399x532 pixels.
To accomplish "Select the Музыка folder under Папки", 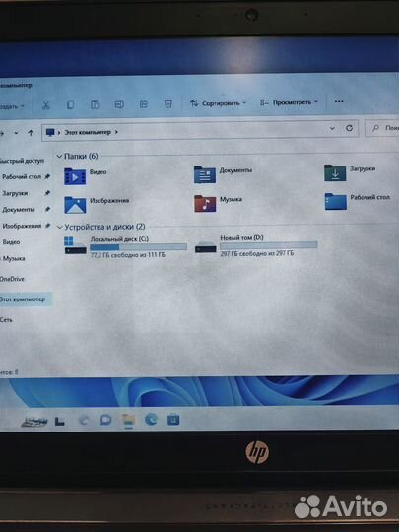I will tap(218, 203).
